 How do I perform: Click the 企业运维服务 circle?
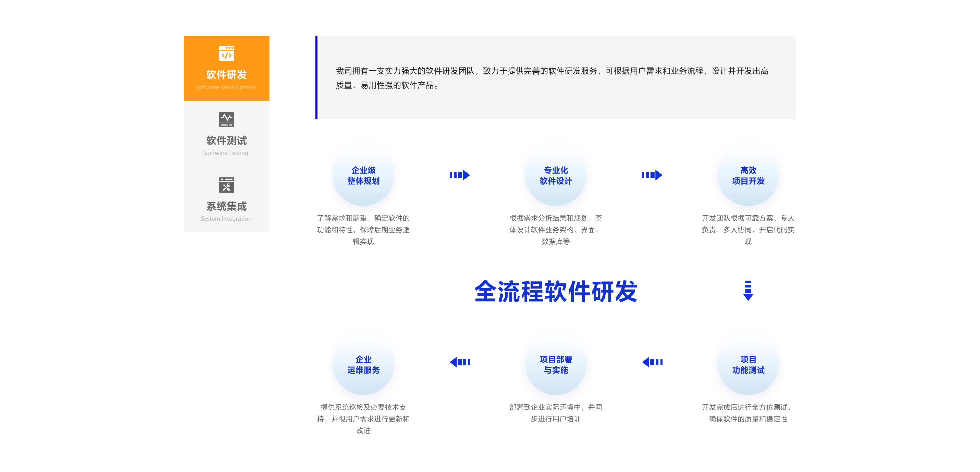coord(363,364)
